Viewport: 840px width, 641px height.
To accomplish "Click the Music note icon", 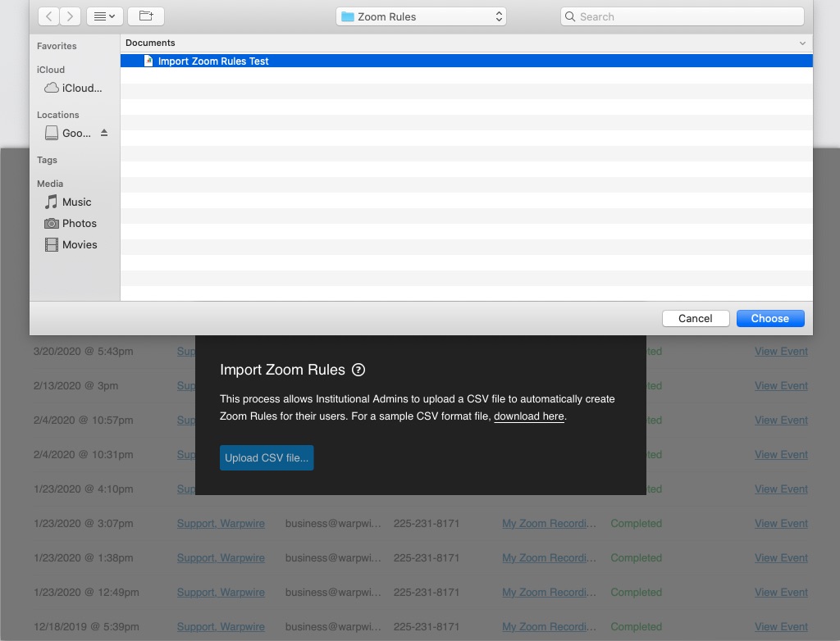I will [x=51, y=202].
